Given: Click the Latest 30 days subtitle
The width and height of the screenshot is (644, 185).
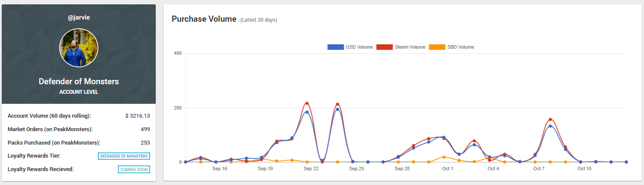Looking at the screenshot, I should coord(258,20).
